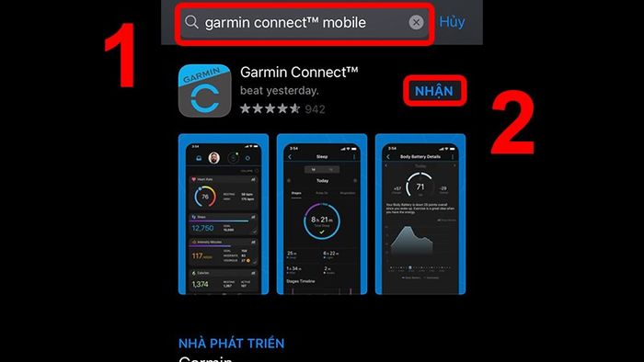Clear the search text with X icon

pos(416,22)
